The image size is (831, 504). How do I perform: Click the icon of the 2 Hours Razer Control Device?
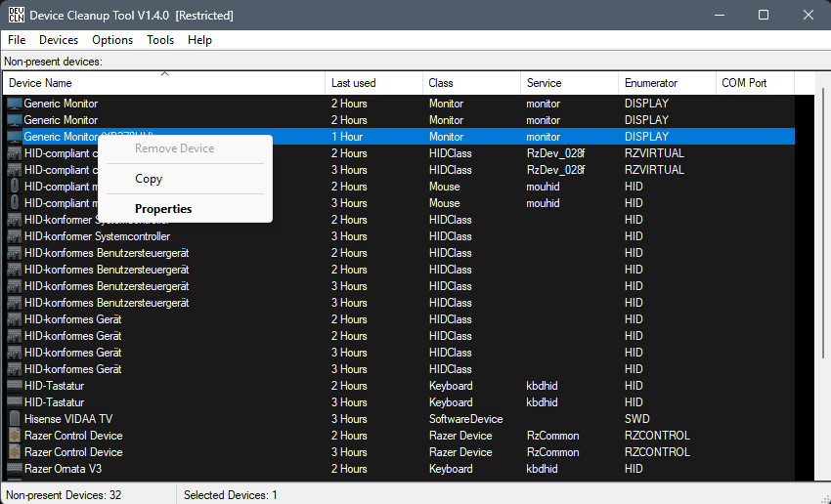tap(15, 436)
